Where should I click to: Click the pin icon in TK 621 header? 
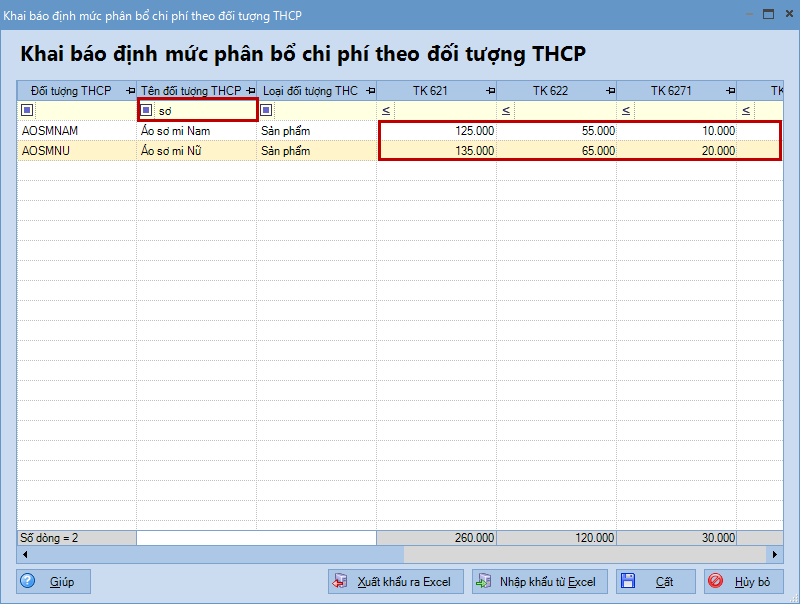[x=489, y=91]
